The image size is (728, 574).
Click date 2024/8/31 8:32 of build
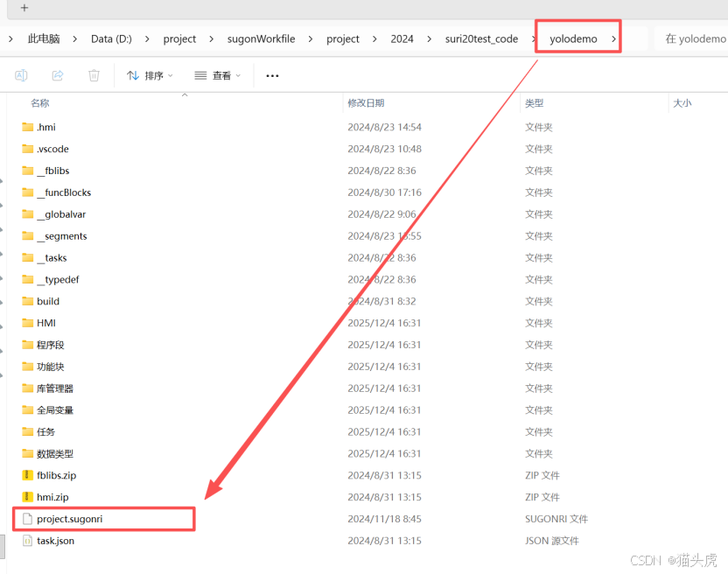click(381, 301)
